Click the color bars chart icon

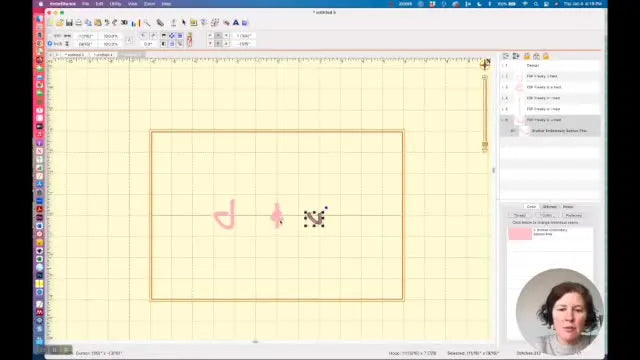coord(136,23)
